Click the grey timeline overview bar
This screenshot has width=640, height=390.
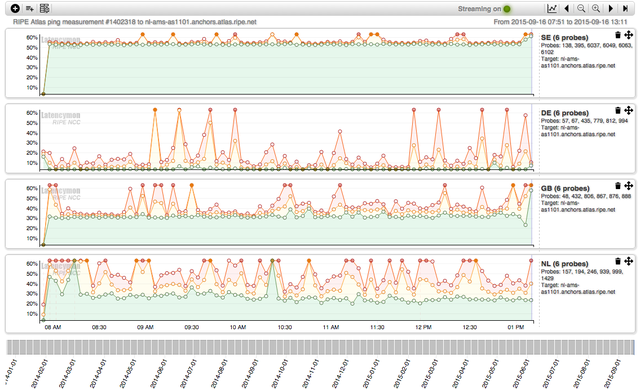point(320,347)
